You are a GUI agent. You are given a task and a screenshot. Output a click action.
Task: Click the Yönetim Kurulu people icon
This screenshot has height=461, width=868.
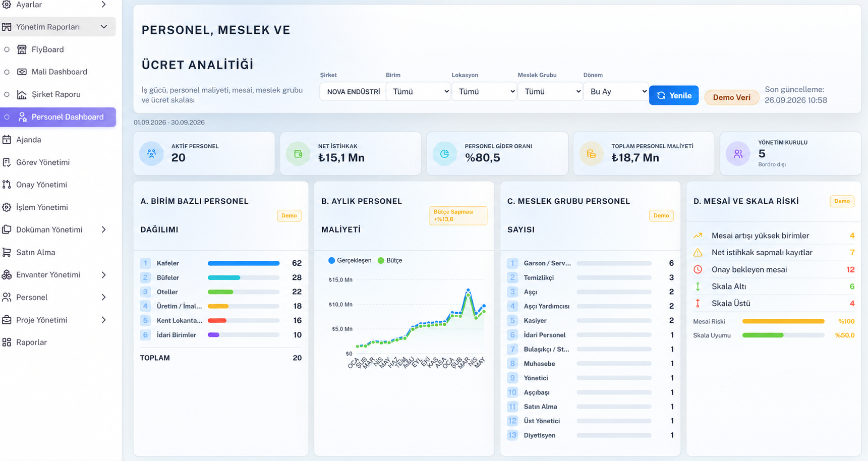pyautogui.click(x=738, y=154)
